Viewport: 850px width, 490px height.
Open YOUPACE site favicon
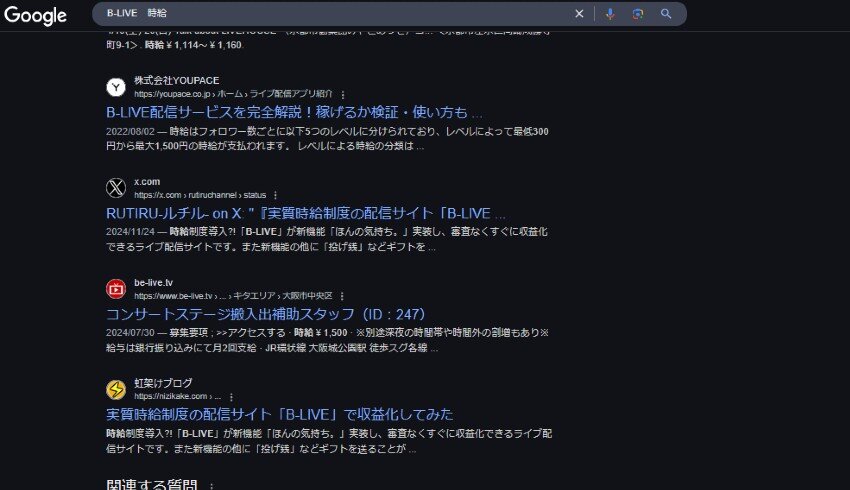(116, 87)
